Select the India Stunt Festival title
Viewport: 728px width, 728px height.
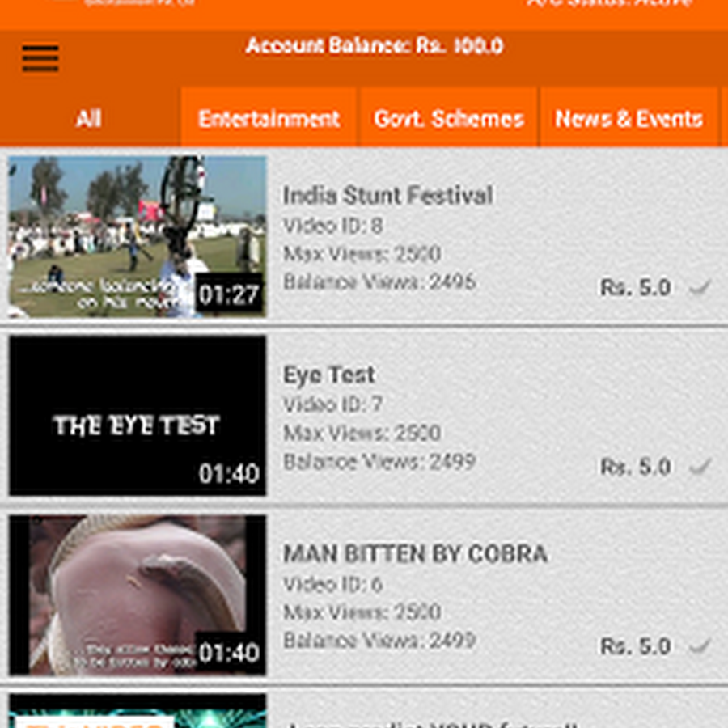[x=388, y=195]
